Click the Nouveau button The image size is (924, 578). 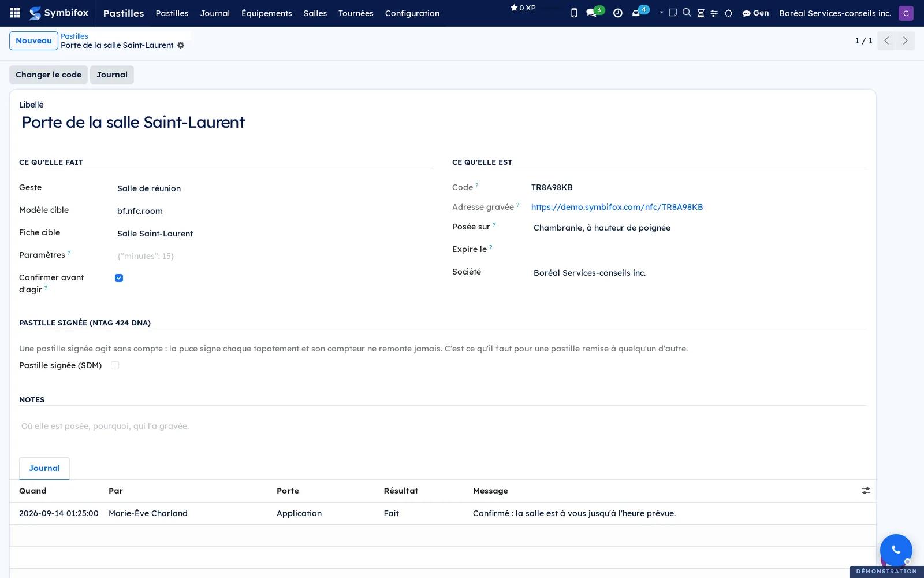pos(33,40)
